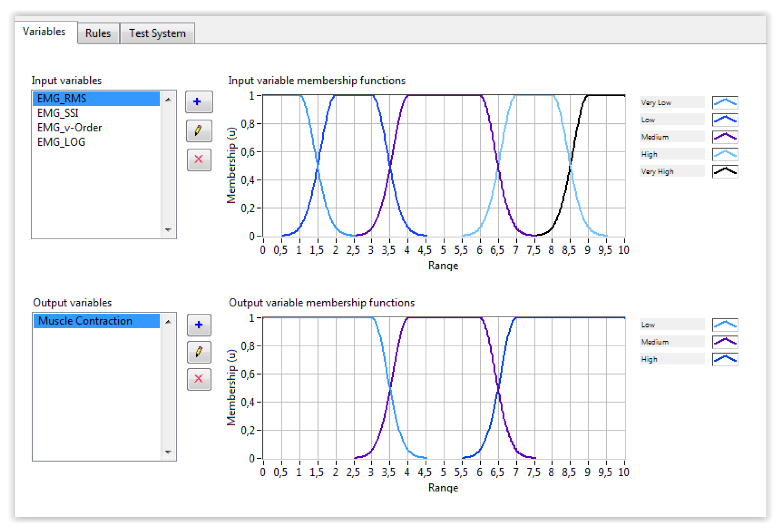Select EMG_v-Order input variable
Image resolution: width=779 pixels, height=532 pixels.
[70, 128]
